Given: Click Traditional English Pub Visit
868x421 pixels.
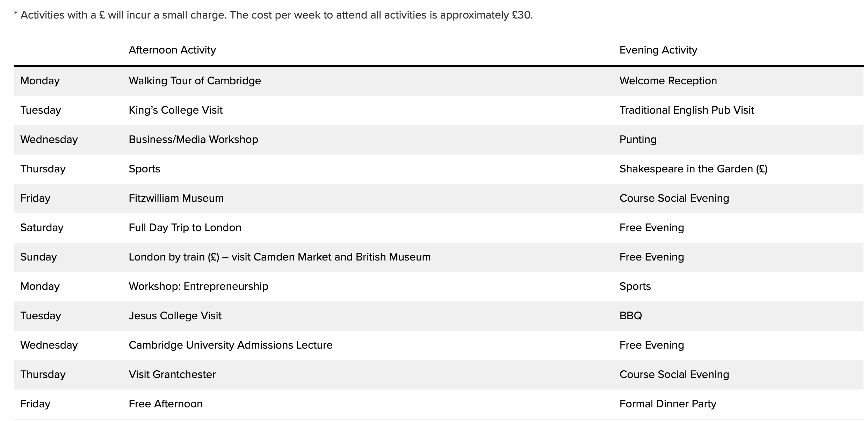Looking at the screenshot, I should point(687,110).
